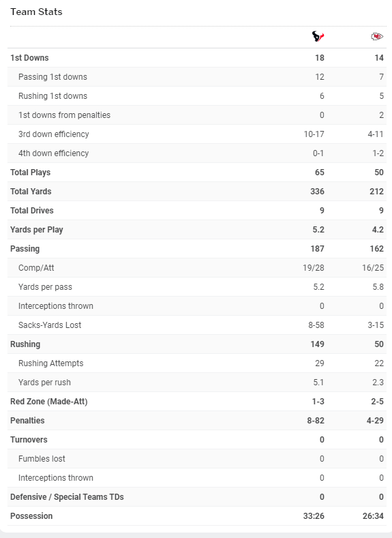Select the Defensive / Special Teams TDs label
The height and width of the screenshot is (538, 392).
pyautogui.click(x=67, y=497)
